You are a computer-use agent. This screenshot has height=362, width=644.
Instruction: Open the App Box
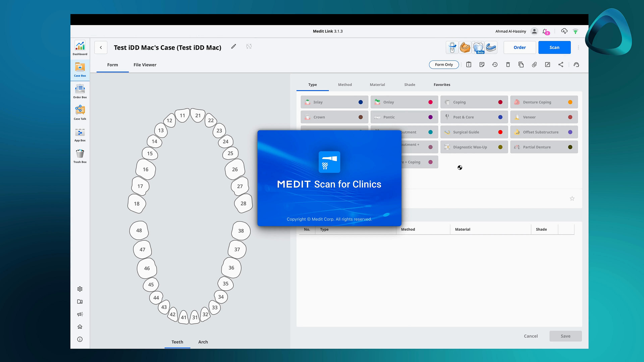[79, 134]
